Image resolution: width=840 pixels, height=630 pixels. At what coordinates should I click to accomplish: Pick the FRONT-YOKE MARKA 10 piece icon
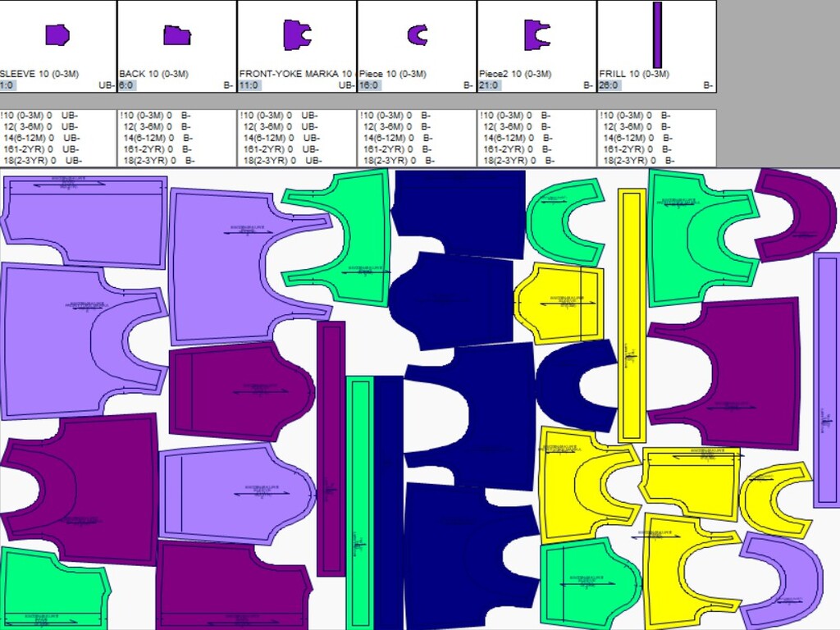pyautogui.click(x=296, y=34)
